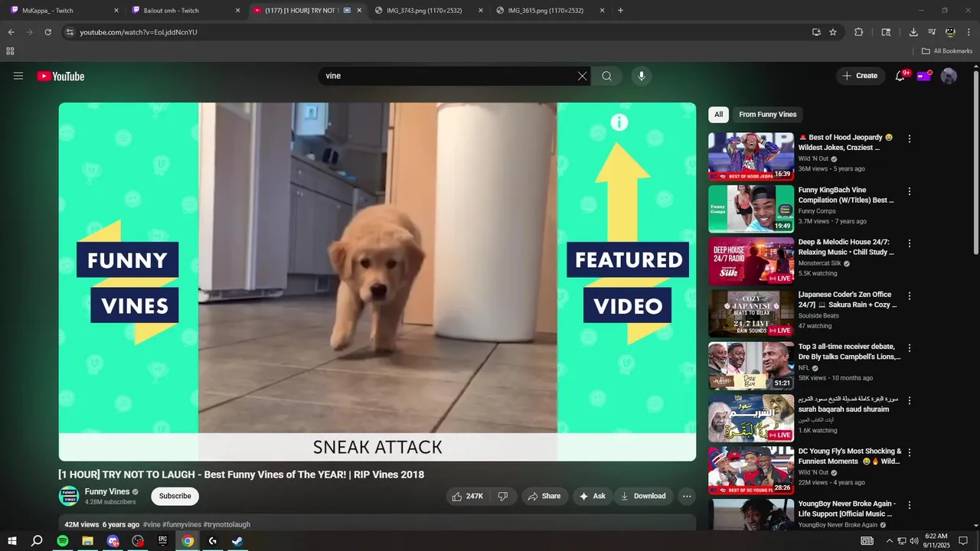The image size is (980, 551).
Task: Open options for Funny KingBach Vine Compilation
Action: [910, 191]
